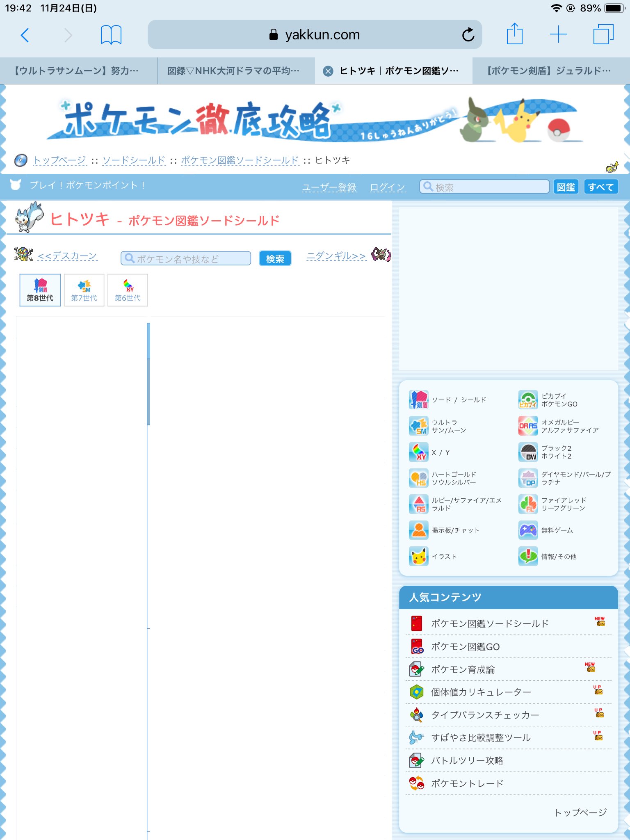
Task: Click the disc icon before breadcrumbs
Action: click(21, 160)
